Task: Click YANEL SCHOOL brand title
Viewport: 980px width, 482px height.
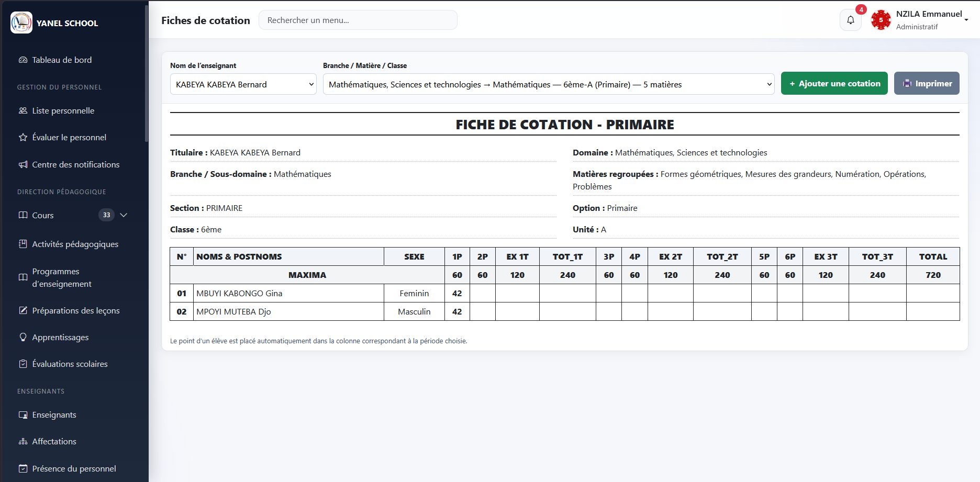Action: (67, 23)
